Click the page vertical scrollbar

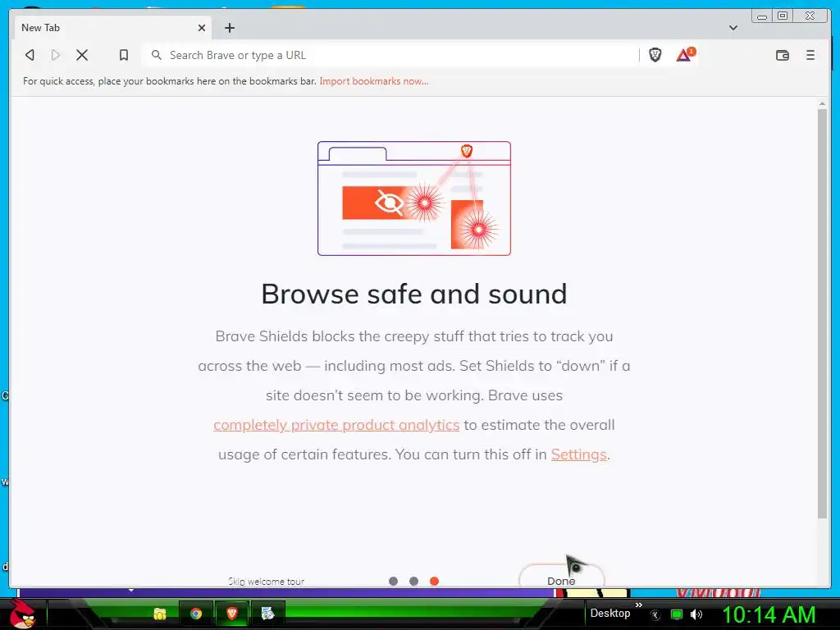(x=822, y=313)
